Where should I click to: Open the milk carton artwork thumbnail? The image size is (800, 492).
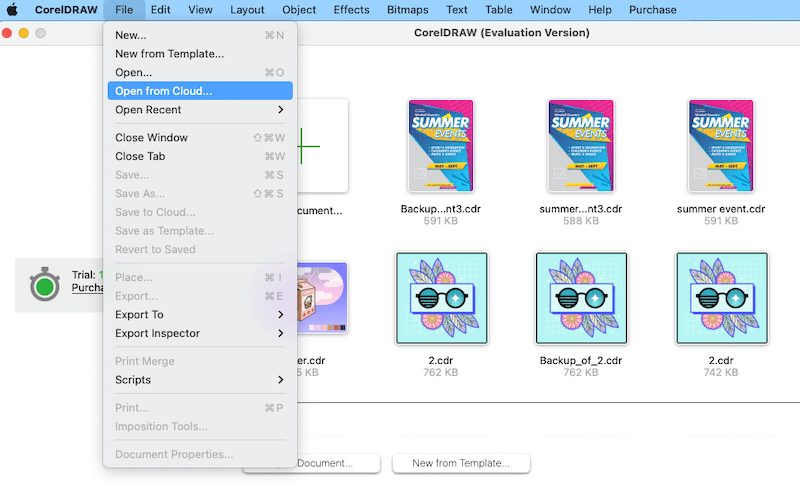[322, 298]
